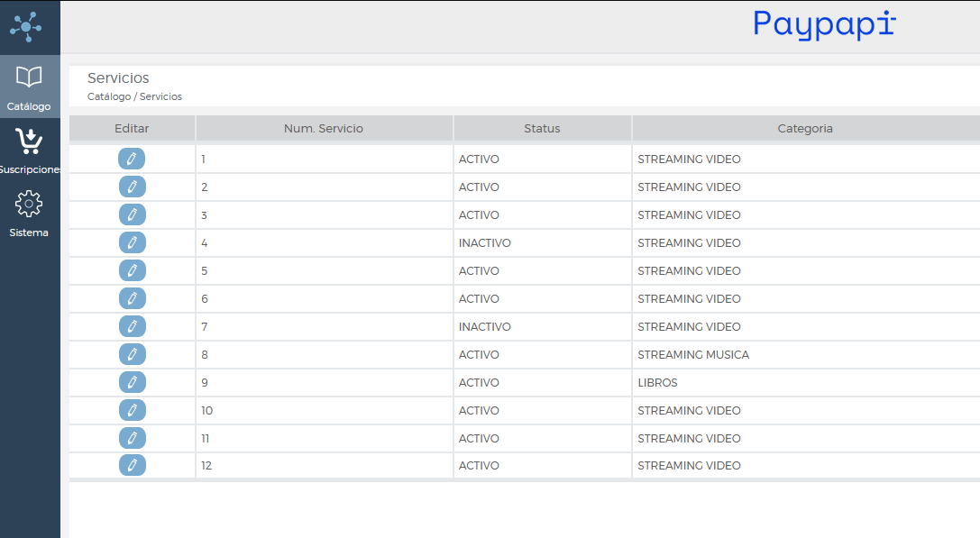Open the Catálogo book icon
This screenshot has width=980, height=538.
pyautogui.click(x=29, y=78)
